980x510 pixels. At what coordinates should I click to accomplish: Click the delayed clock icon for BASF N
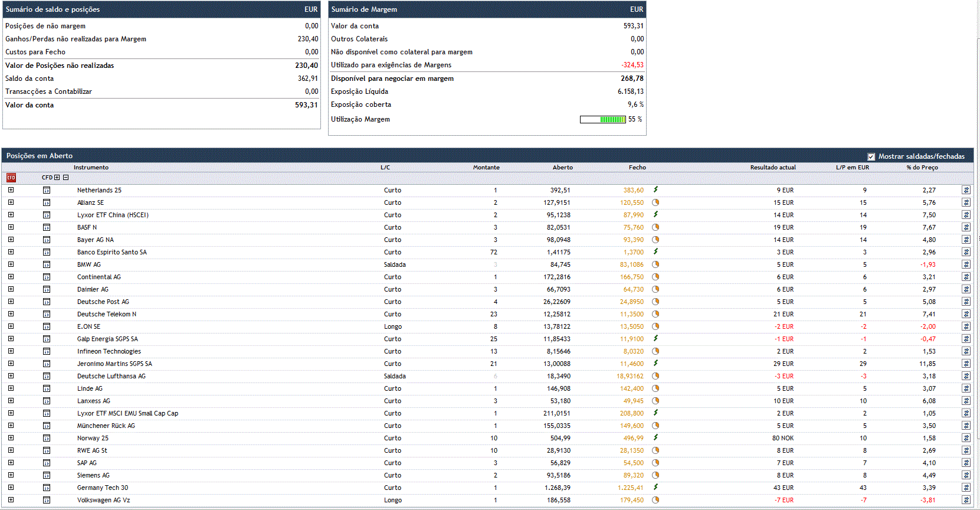(x=655, y=227)
